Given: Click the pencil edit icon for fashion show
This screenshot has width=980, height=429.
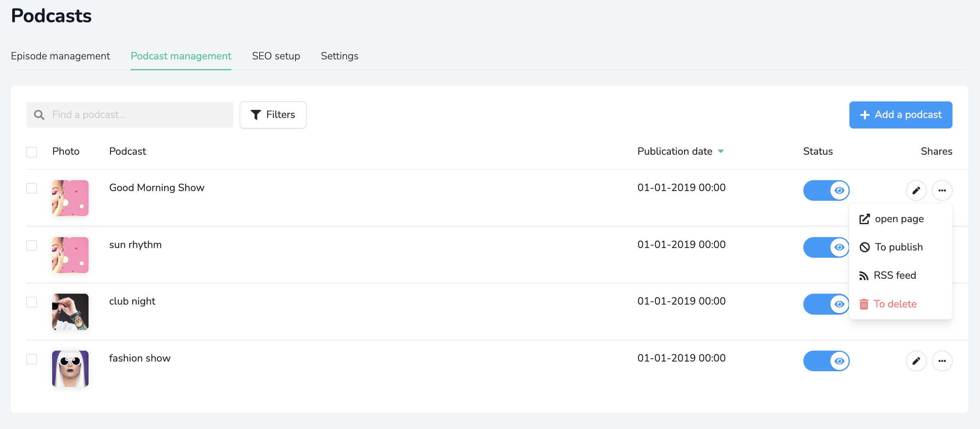Looking at the screenshot, I should (916, 361).
